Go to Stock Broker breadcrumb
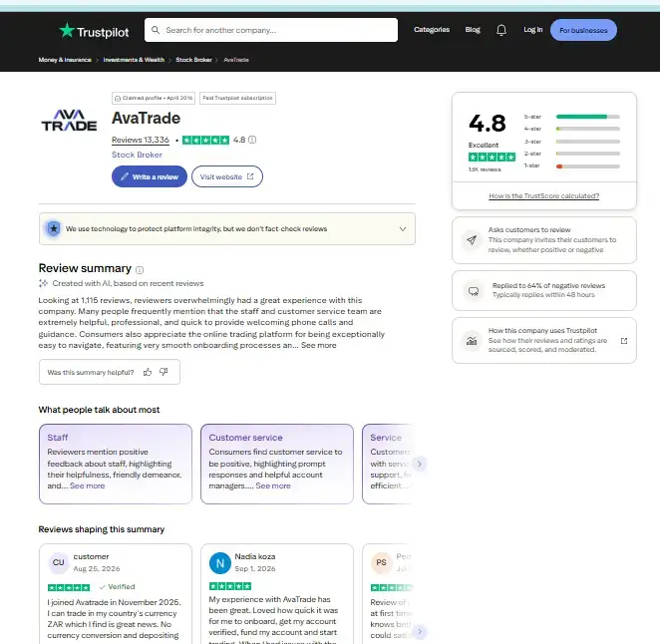 (193, 60)
